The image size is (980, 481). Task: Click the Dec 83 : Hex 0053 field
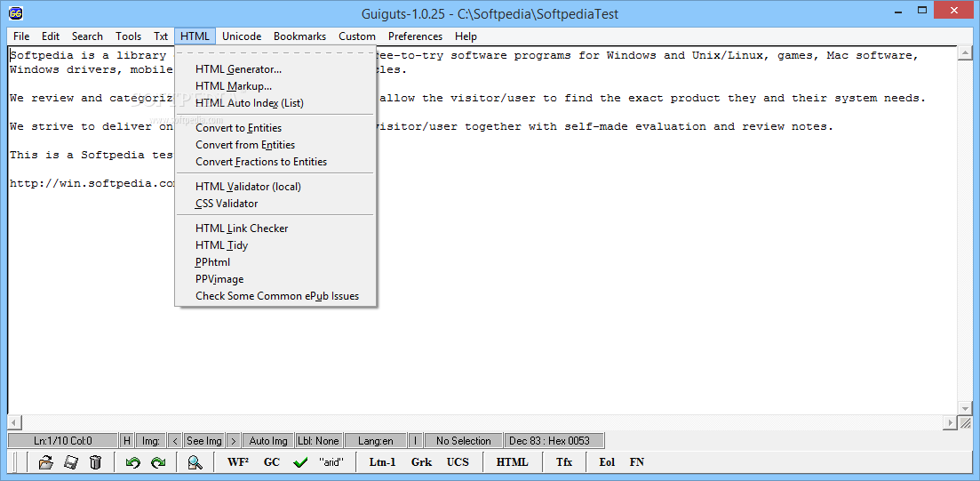[x=554, y=441]
